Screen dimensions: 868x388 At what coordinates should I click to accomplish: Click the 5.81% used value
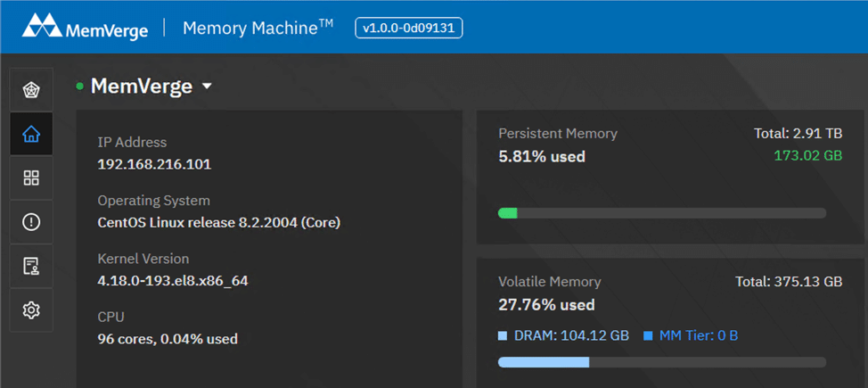click(x=542, y=157)
